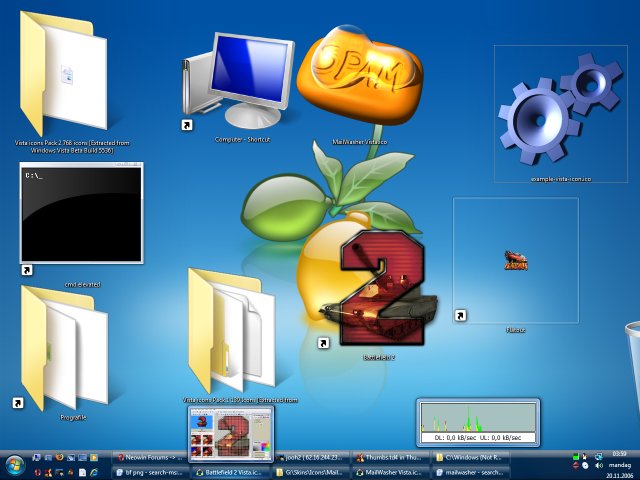The width and height of the screenshot is (640, 480).
Task: Switch to C:\Windows (Not R...) taskbar button
Action: [x=471, y=458]
